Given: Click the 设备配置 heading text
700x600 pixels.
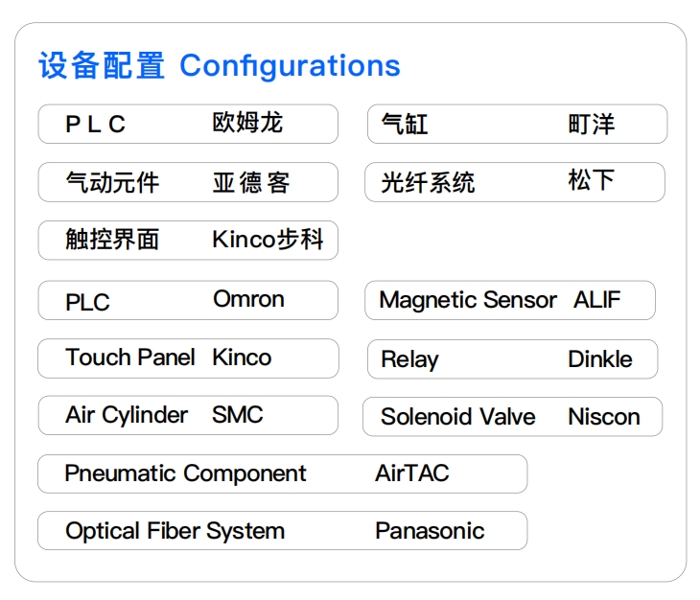Looking at the screenshot, I should coord(102,66).
